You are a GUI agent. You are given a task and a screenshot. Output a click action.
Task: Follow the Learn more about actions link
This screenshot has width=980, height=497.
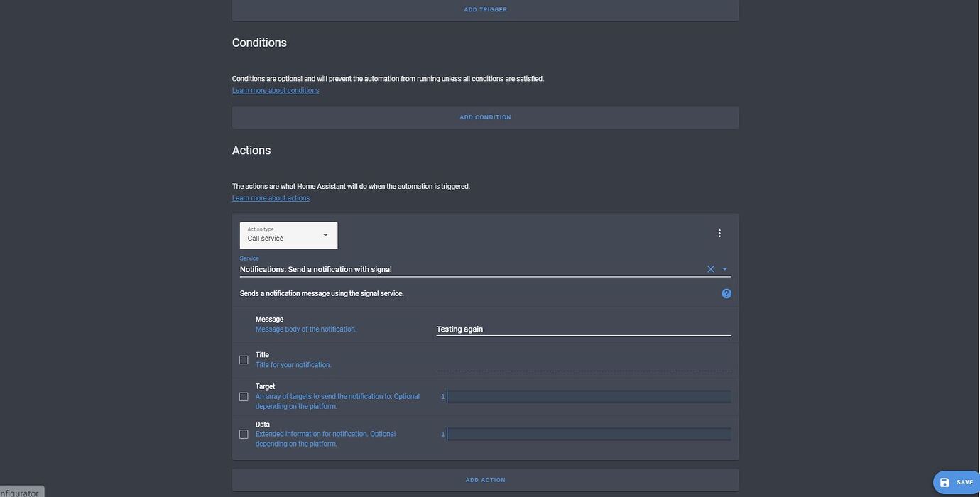pyautogui.click(x=271, y=198)
